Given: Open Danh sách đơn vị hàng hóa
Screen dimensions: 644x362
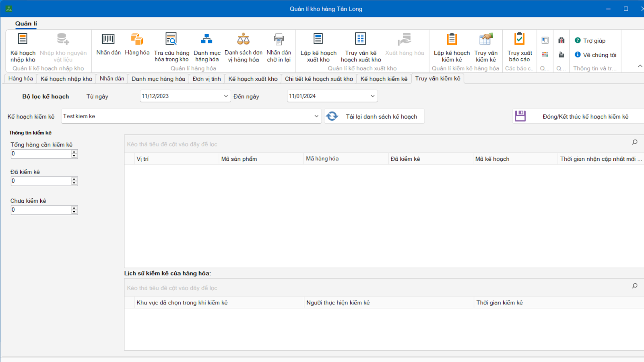Looking at the screenshot, I should pyautogui.click(x=243, y=47).
